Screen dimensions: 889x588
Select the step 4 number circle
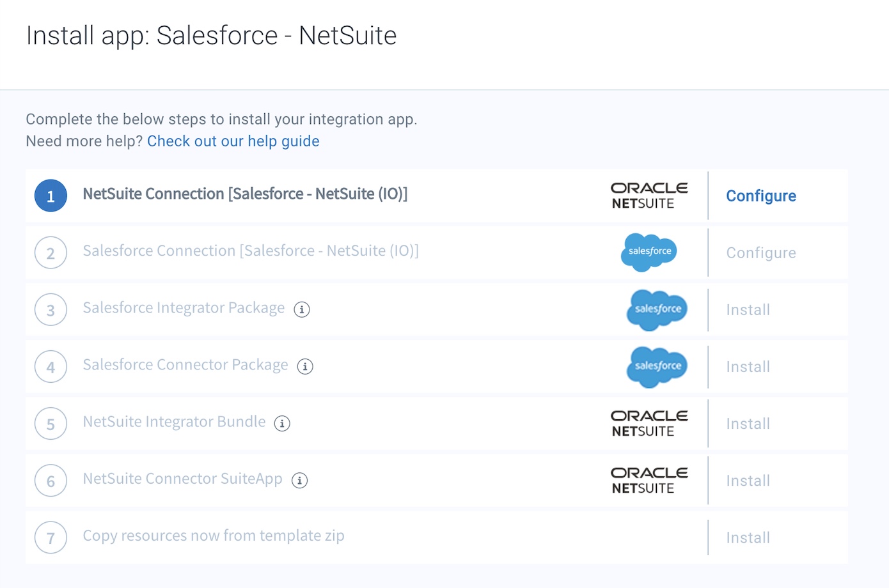click(51, 366)
